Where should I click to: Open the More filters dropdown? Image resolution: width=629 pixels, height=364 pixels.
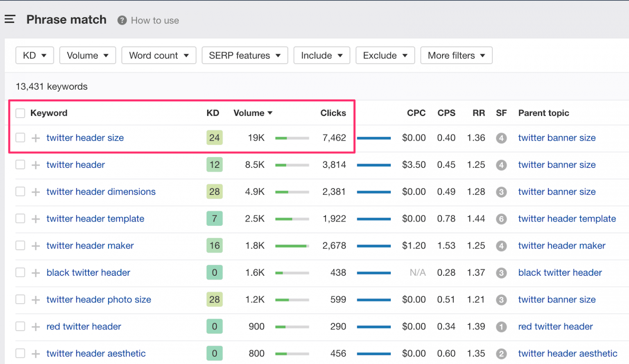click(x=456, y=55)
